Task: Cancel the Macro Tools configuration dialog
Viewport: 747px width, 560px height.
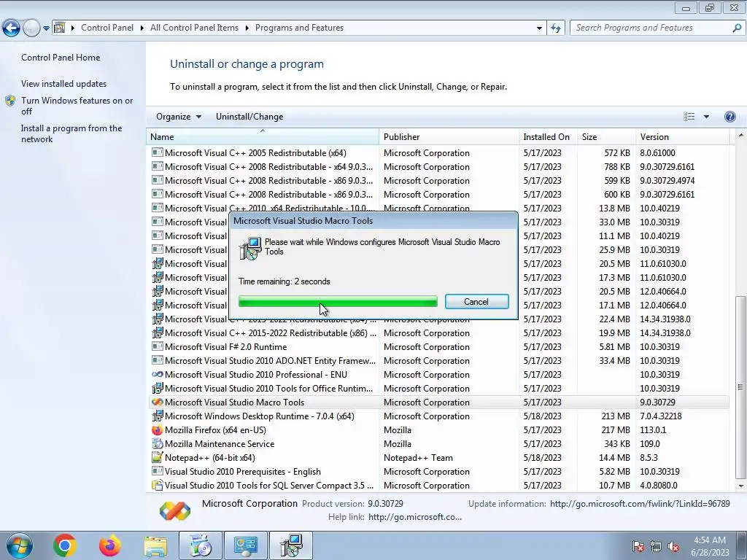Action: pos(476,301)
